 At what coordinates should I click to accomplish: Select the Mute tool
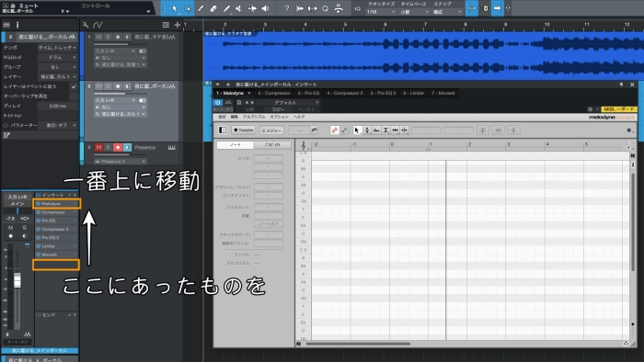(239, 8)
